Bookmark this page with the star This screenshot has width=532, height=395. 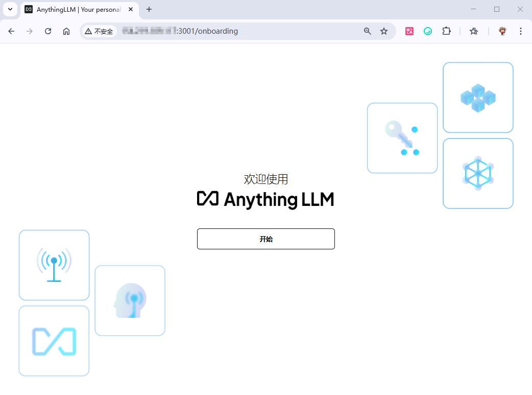tap(384, 31)
